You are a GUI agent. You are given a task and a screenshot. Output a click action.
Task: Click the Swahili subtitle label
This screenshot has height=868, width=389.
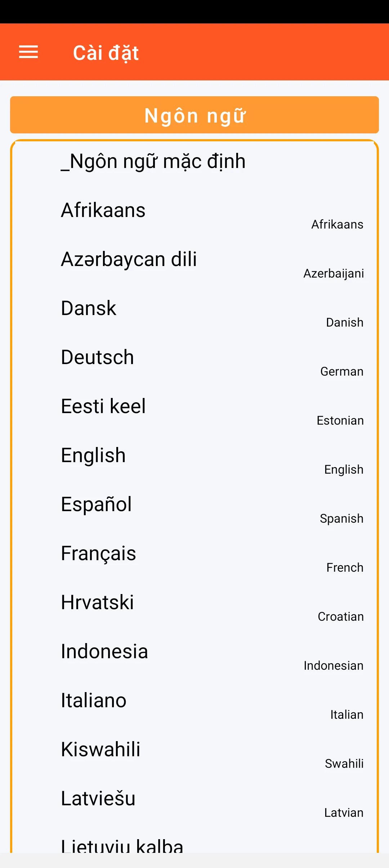pyautogui.click(x=344, y=763)
